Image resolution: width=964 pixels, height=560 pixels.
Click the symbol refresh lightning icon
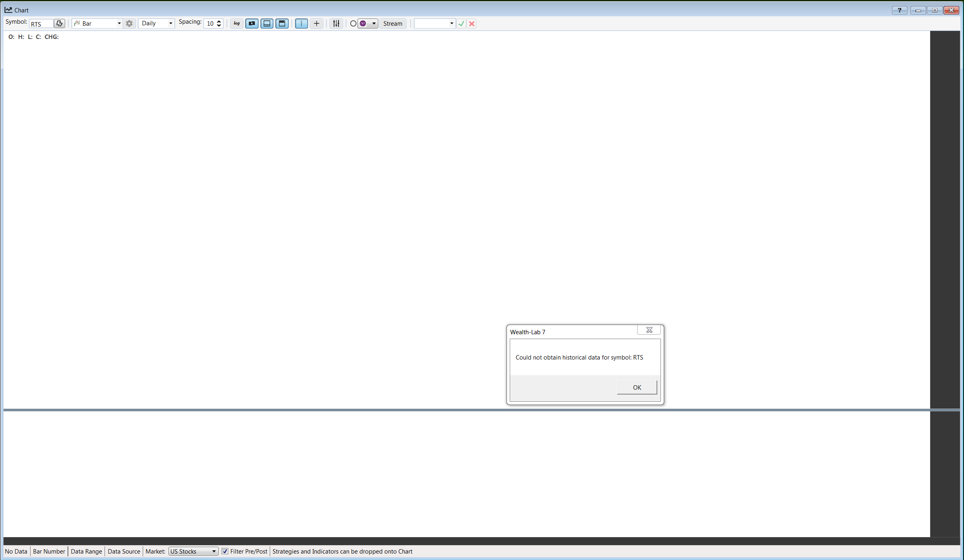coord(59,24)
